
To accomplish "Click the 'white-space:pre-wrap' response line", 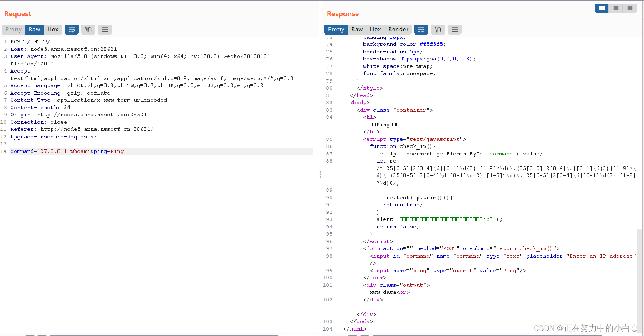I will coord(398,66).
